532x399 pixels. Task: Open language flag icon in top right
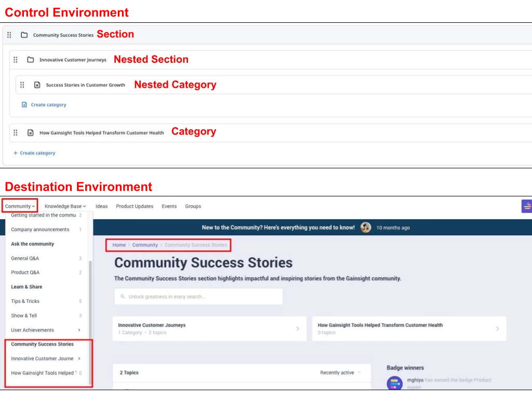coord(527,206)
